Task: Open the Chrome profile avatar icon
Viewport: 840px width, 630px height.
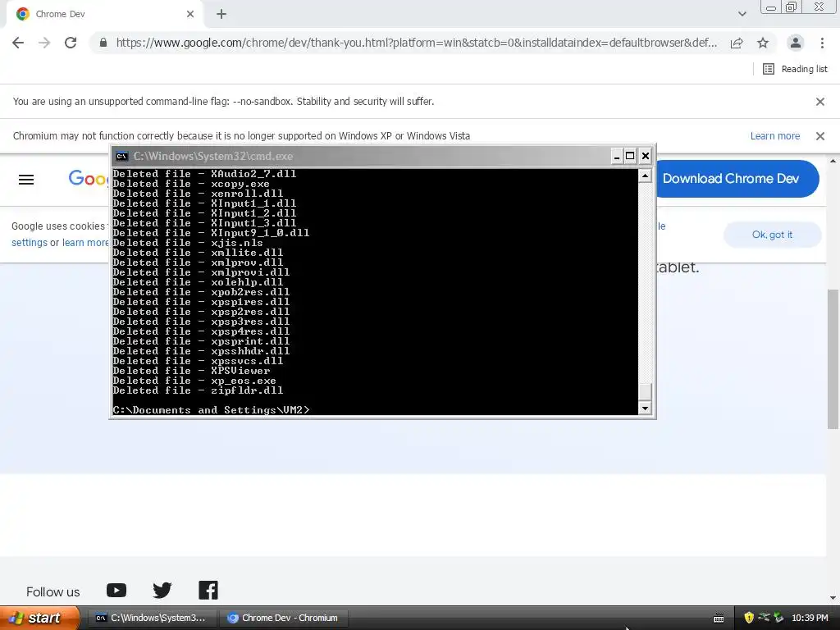Action: click(796, 43)
